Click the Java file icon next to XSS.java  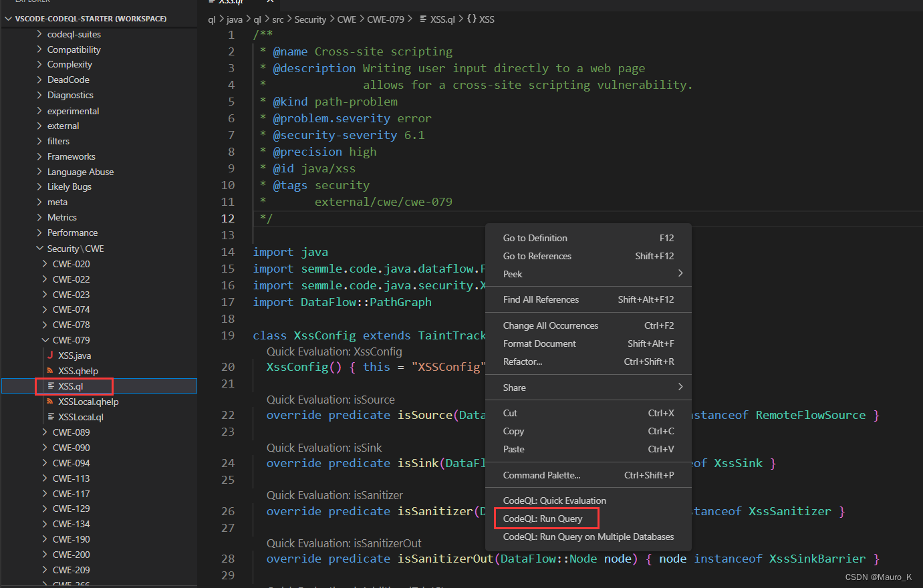(50, 355)
